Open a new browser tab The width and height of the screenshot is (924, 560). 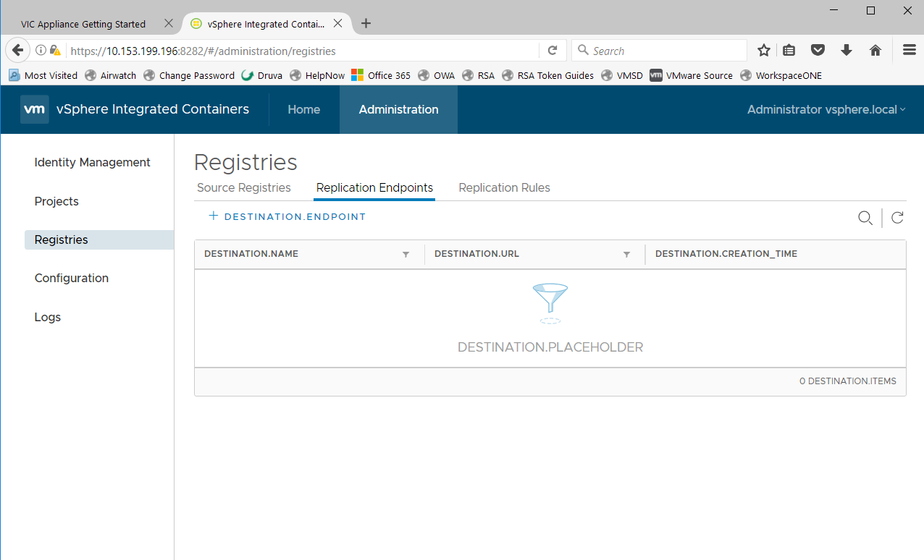pos(366,23)
